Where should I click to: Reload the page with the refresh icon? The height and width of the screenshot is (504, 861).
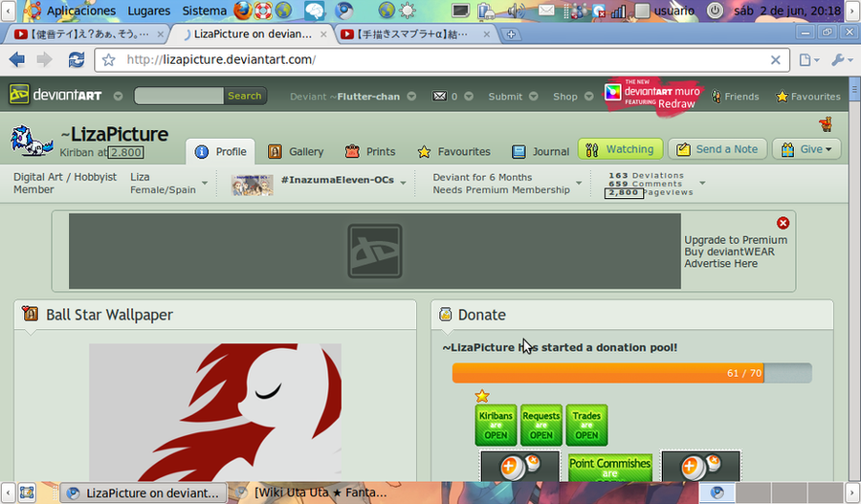point(76,59)
